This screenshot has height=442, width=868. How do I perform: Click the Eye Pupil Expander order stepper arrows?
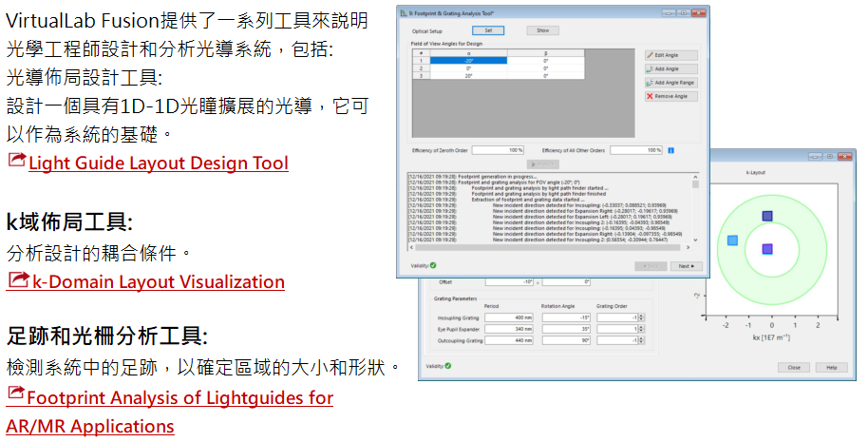coord(642,330)
